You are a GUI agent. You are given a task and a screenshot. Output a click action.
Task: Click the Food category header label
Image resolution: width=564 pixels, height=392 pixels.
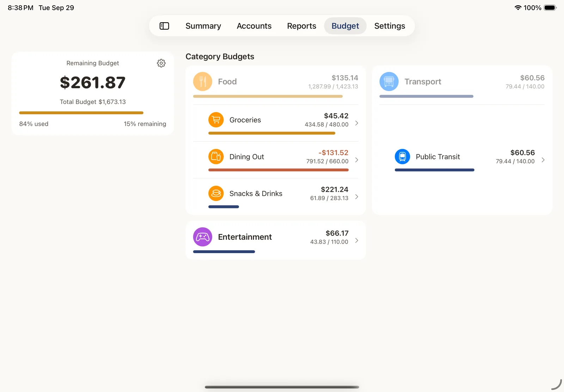227,81
